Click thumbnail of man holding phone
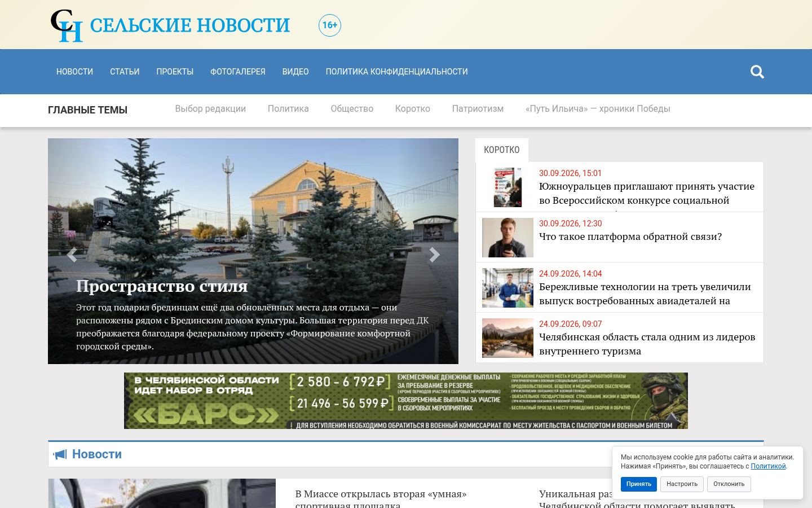Viewport: 812px width, 508px height. tap(507, 238)
